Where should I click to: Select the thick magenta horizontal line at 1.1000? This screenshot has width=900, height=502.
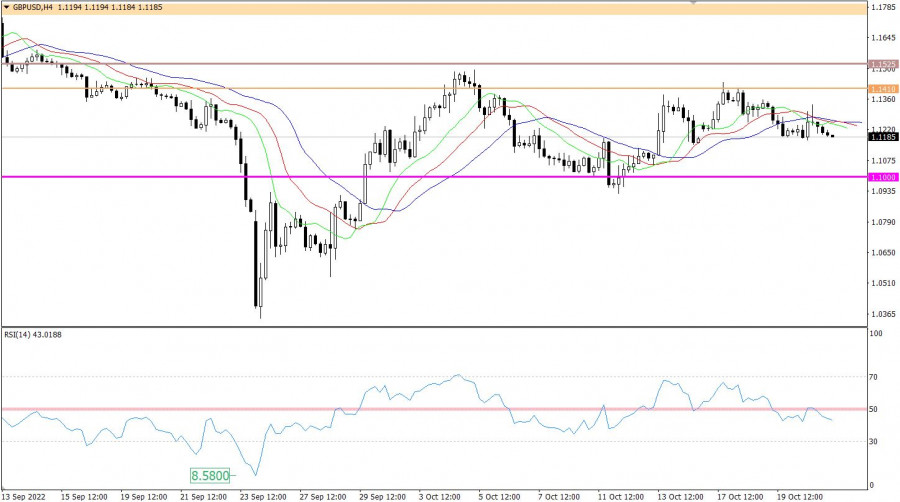click(400, 177)
